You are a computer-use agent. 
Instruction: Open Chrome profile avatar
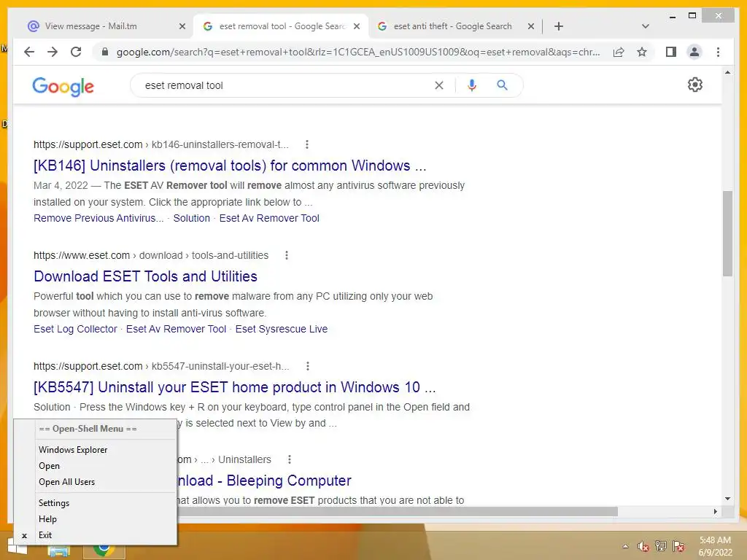(x=694, y=52)
